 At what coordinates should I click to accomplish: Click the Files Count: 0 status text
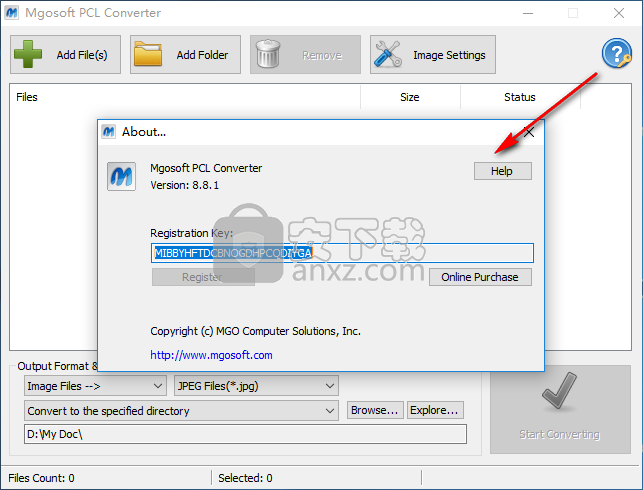pos(41,478)
